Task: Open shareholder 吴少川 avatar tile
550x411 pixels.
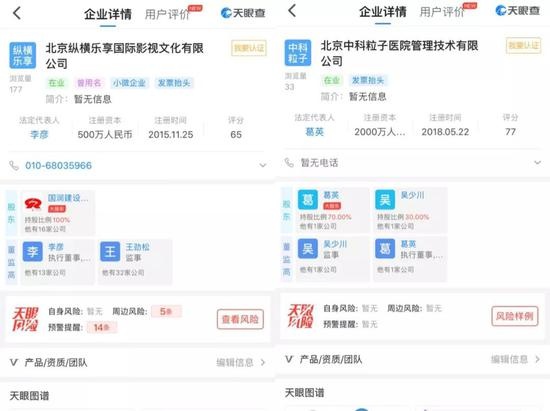Action: [385, 200]
